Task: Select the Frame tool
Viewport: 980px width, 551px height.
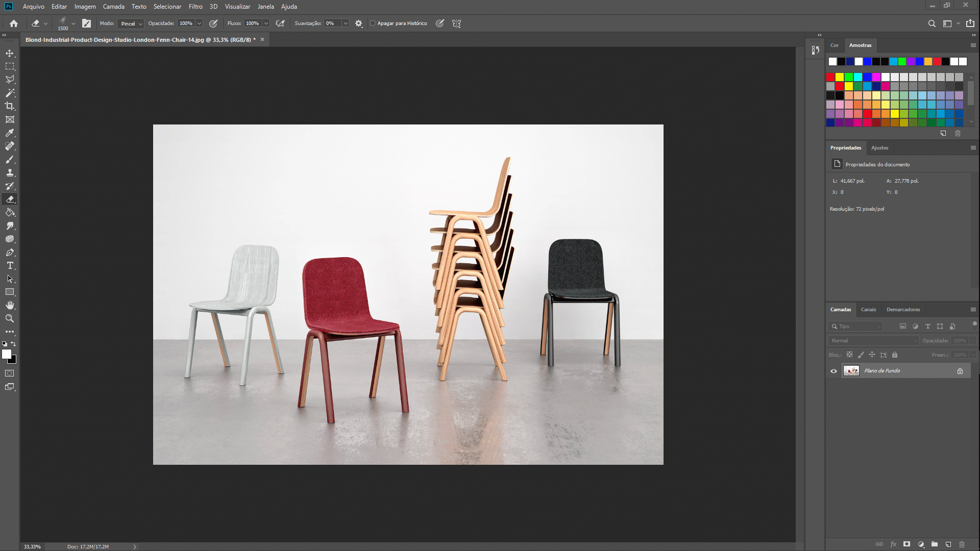Action: (10, 119)
